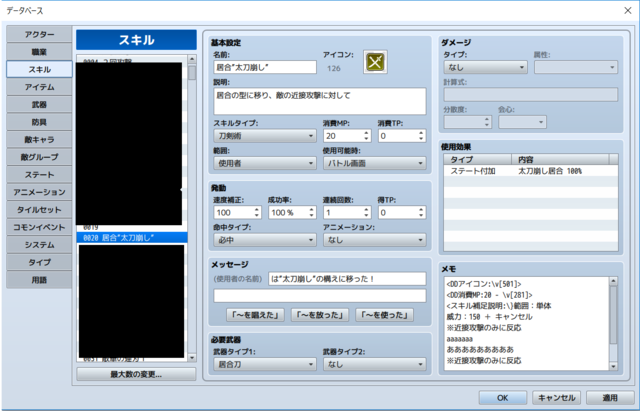Click inside the メモ note text area

(x=527, y=324)
